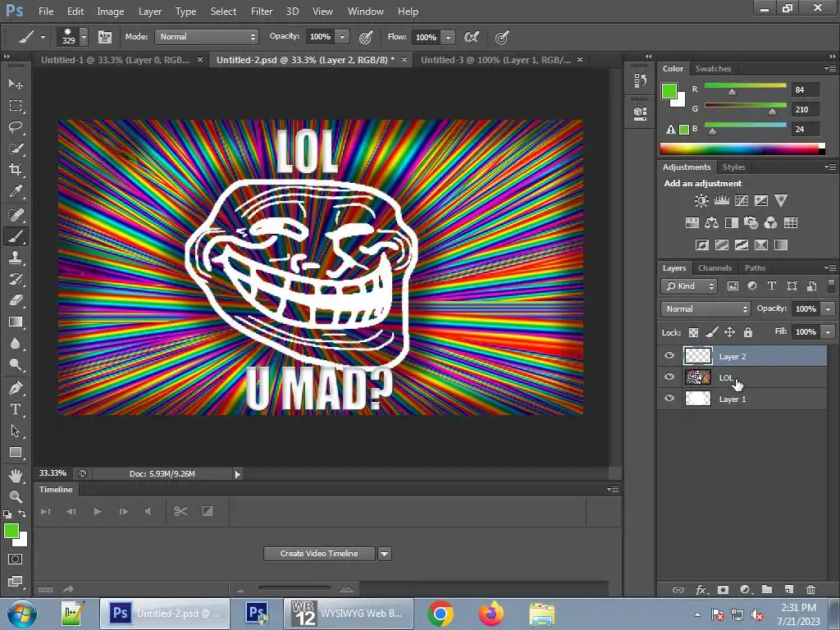Switch to the Channels tab
Screen dimensions: 840x630
714,268
